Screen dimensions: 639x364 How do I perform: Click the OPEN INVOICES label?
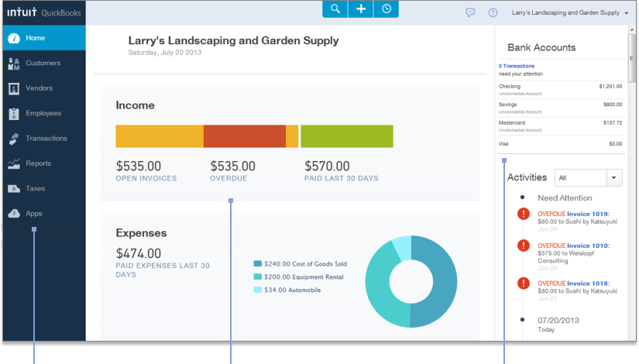[146, 179]
